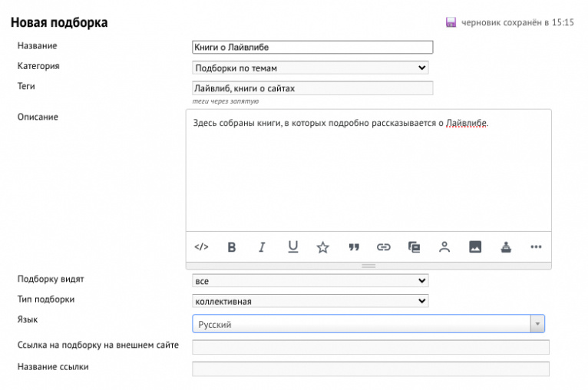Apply underline formatting in editor toolbar

coord(293,246)
